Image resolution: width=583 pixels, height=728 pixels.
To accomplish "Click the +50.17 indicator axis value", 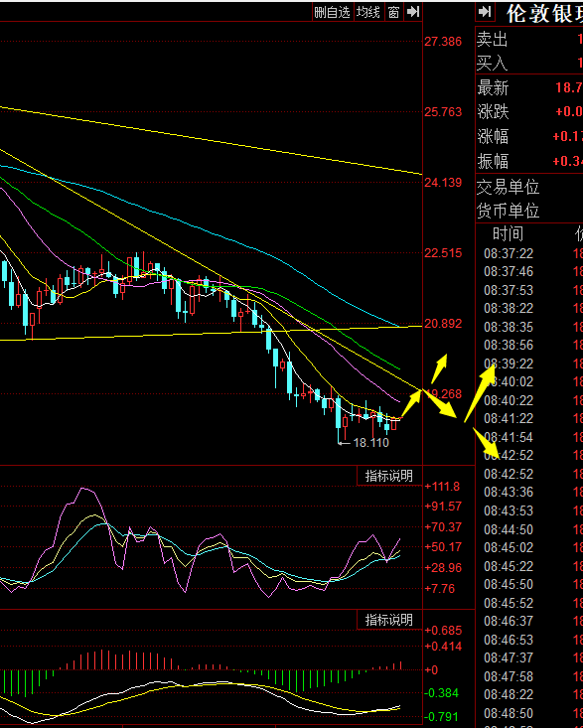I will [443, 547].
